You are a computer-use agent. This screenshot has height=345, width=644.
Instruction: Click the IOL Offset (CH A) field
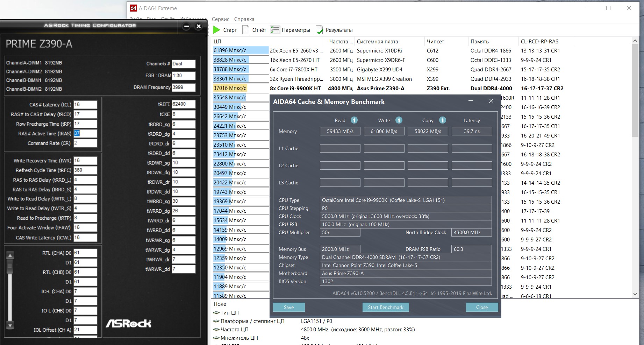(85, 330)
